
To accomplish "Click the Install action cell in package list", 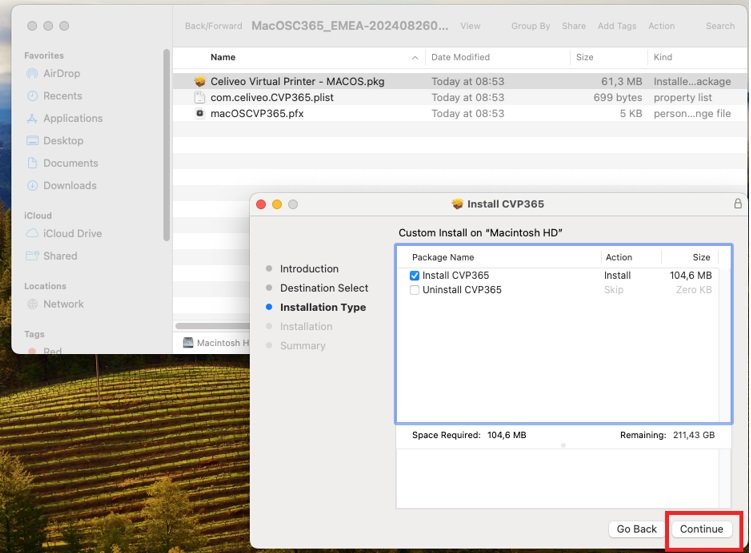I will click(x=617, y=275).
